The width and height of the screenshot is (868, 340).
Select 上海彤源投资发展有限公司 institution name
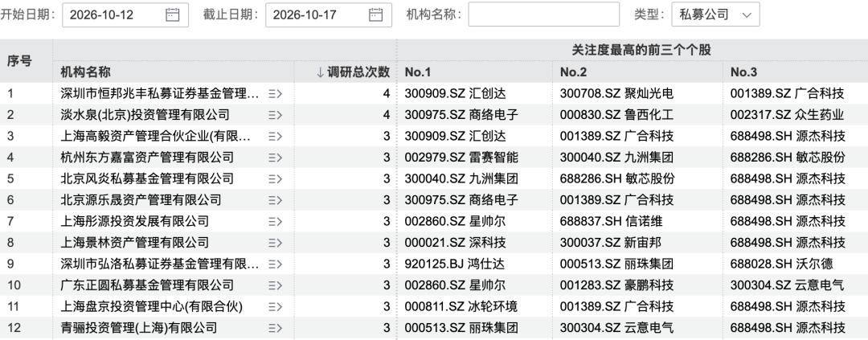134,222
